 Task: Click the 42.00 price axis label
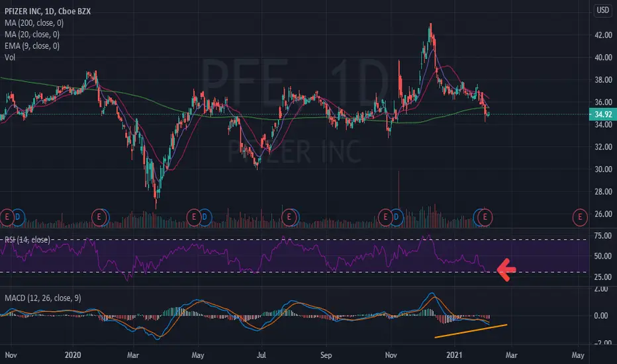point(603,35)
